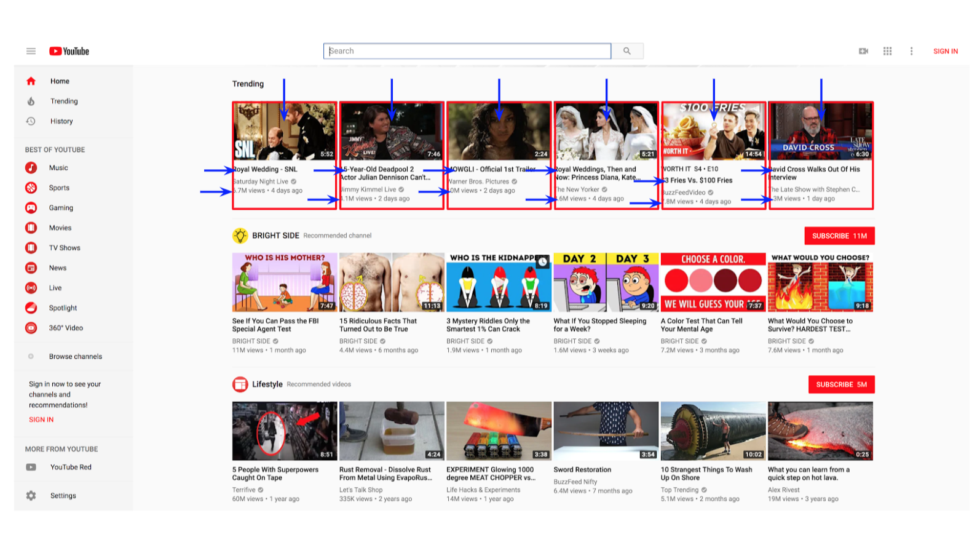Open the Trending section heading

point(248,84)
